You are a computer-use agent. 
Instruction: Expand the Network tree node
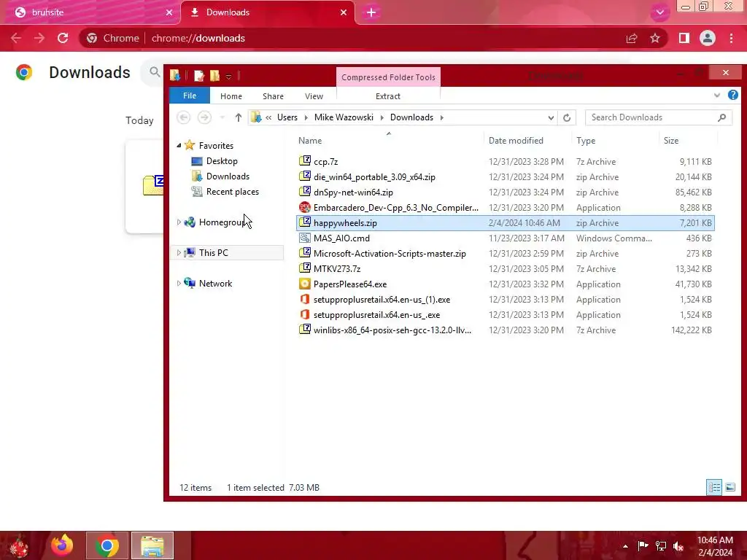[x=179, y=284]
